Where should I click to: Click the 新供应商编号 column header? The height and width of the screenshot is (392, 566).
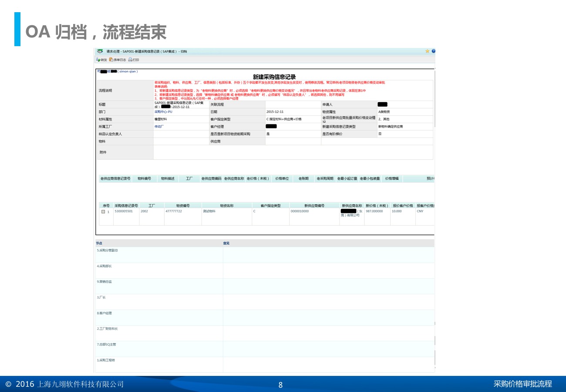[314, 206]
